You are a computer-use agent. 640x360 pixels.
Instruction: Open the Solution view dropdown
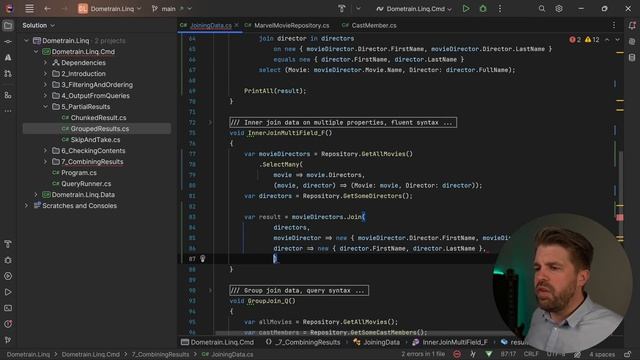tap(38, 25)
